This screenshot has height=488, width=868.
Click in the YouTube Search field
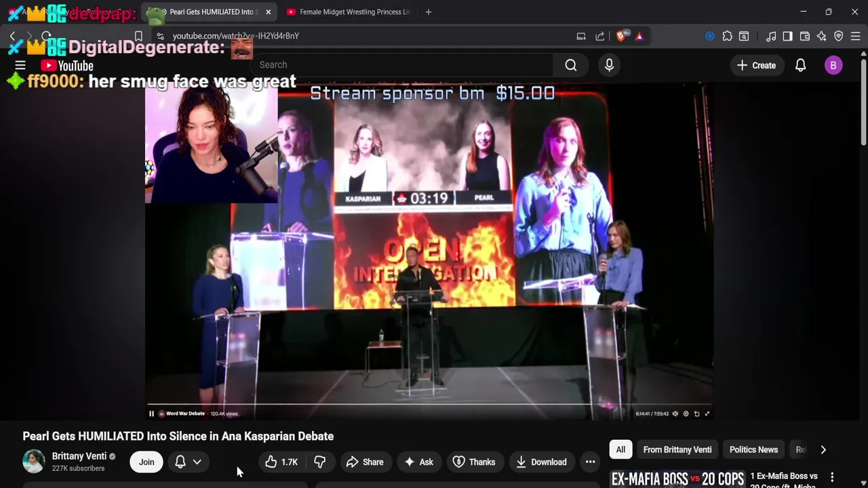point(401,65)
